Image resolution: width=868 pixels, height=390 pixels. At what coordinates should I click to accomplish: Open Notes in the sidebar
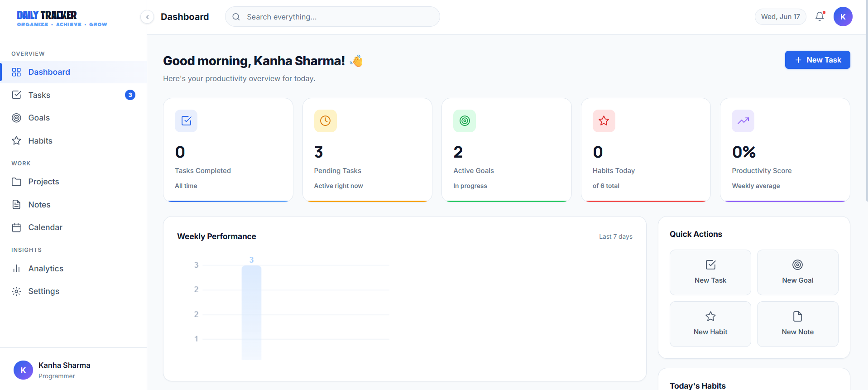pos(73,205)
